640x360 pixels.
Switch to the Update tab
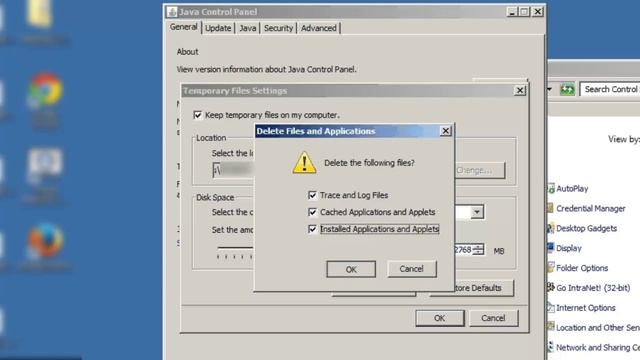tap(218, 28)
